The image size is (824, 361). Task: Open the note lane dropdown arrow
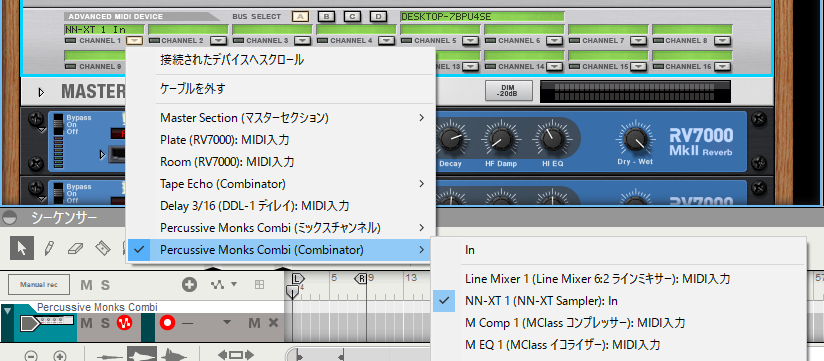pyautogui.click(x=227, y=323)
